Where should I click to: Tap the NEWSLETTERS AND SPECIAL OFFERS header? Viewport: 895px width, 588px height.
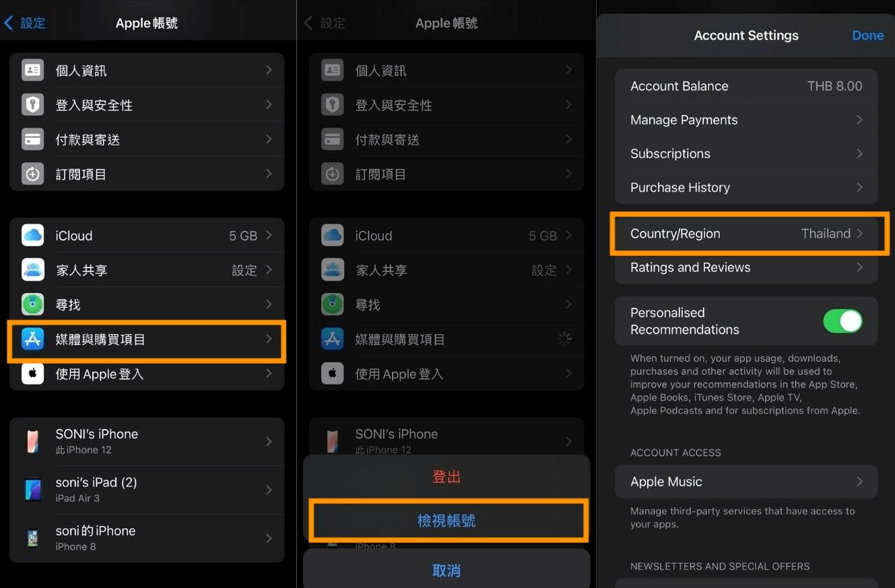[720, 566]
